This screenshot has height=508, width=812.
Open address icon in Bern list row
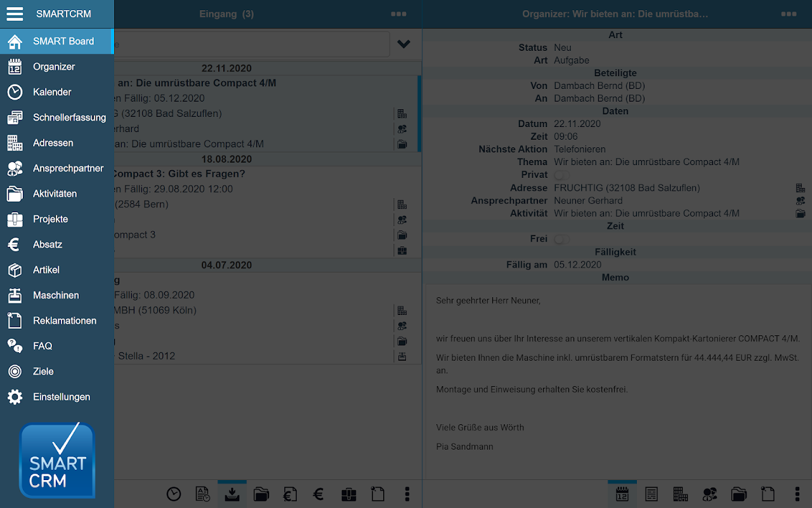point(402,204)
